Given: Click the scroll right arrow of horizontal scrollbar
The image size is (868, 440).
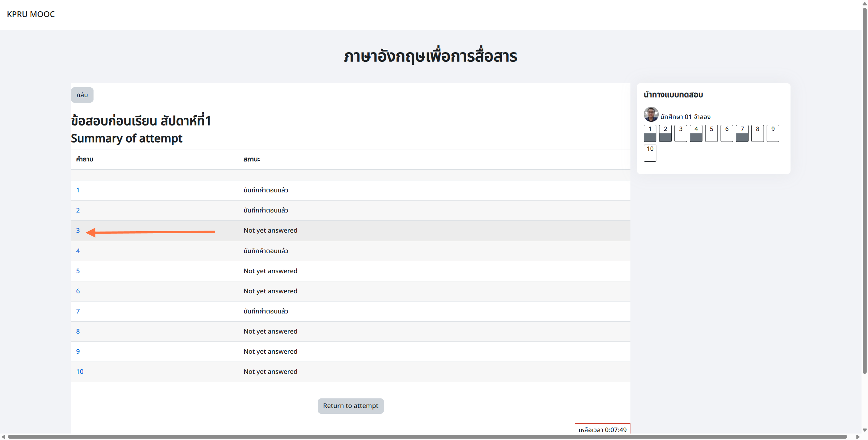Looking at the screenshot, I should (x=858, y=437).
